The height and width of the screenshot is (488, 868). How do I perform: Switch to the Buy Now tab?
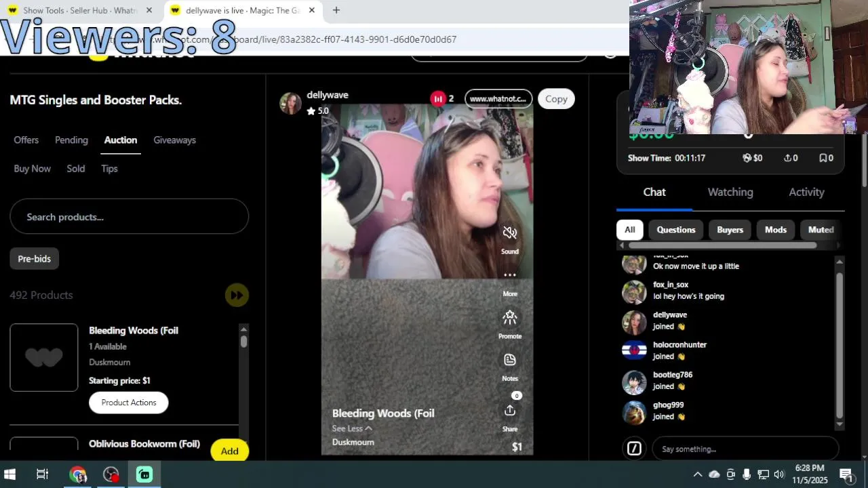point(33,169)
